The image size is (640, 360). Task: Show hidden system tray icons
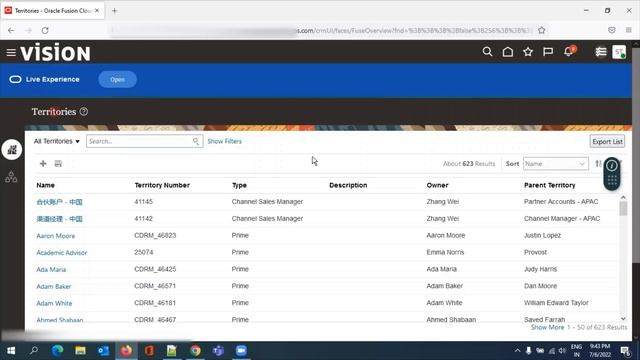pyautogui.click(x=517, y=351)
